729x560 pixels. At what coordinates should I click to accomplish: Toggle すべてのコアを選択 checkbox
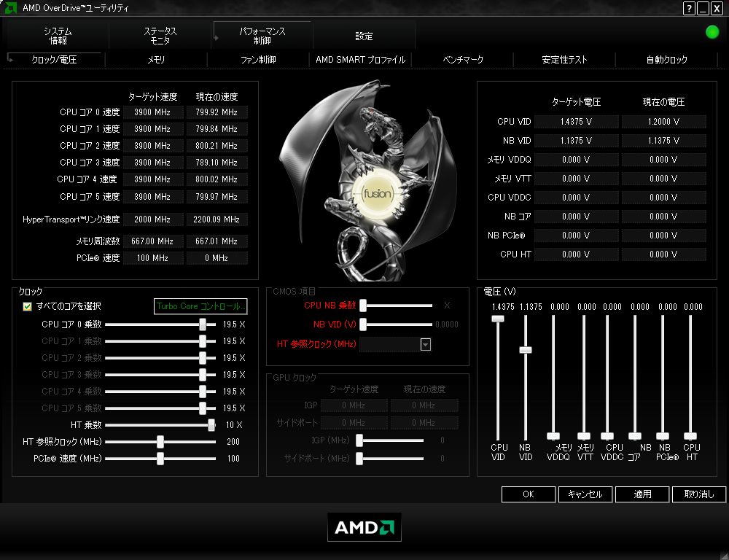click(x=28, y=306)
